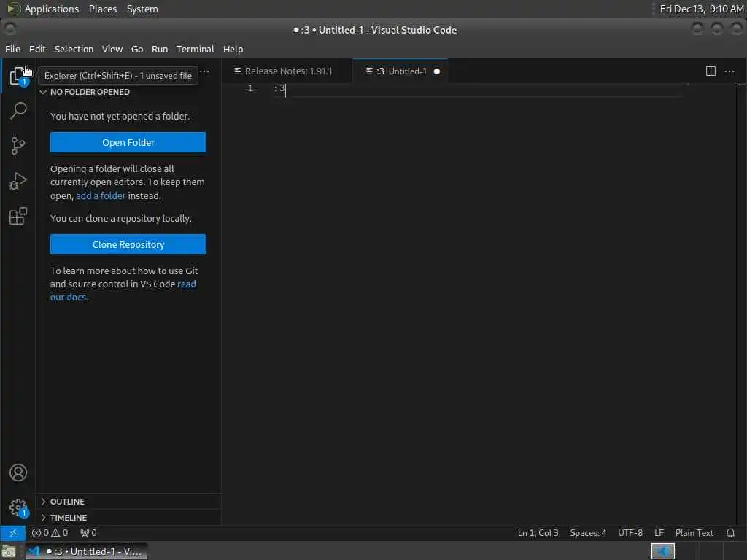
Task: Open the Terminal menu
Action: [x=196, y=49]
